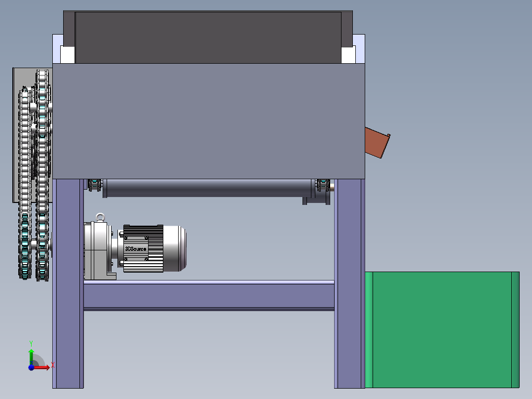
Task: Select the left bearing on the roller shaft
Action: coord(95,185)
